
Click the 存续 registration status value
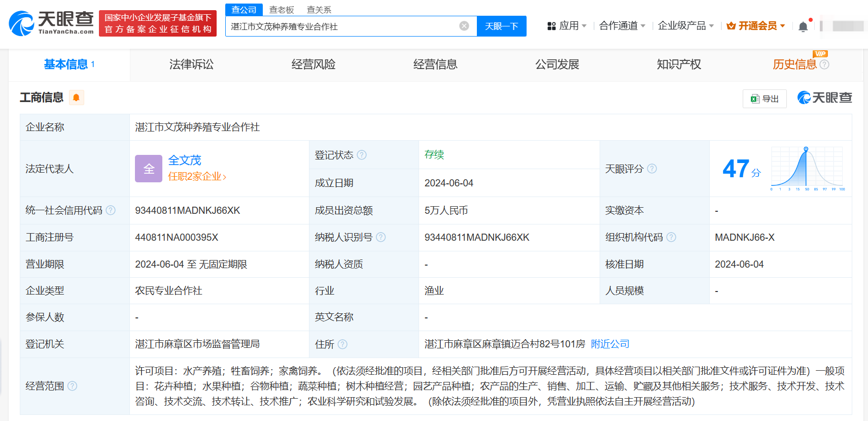[434, 154]
